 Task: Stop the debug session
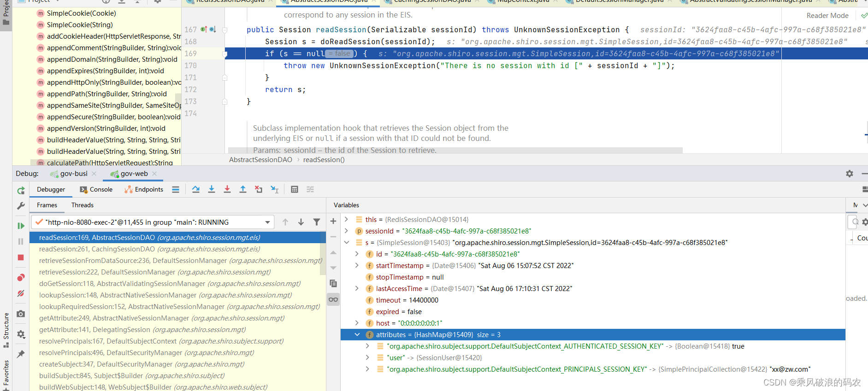21,257
